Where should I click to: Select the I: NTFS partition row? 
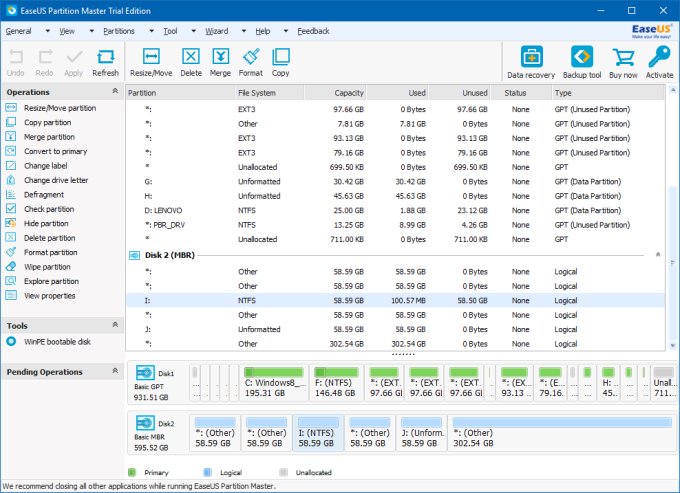[x=395, y=300]
